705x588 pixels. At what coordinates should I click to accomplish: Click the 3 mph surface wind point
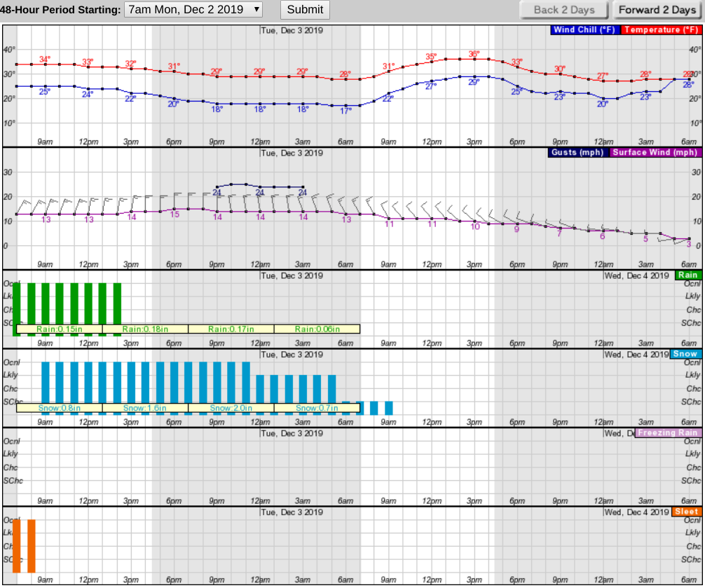coord(689,239)
